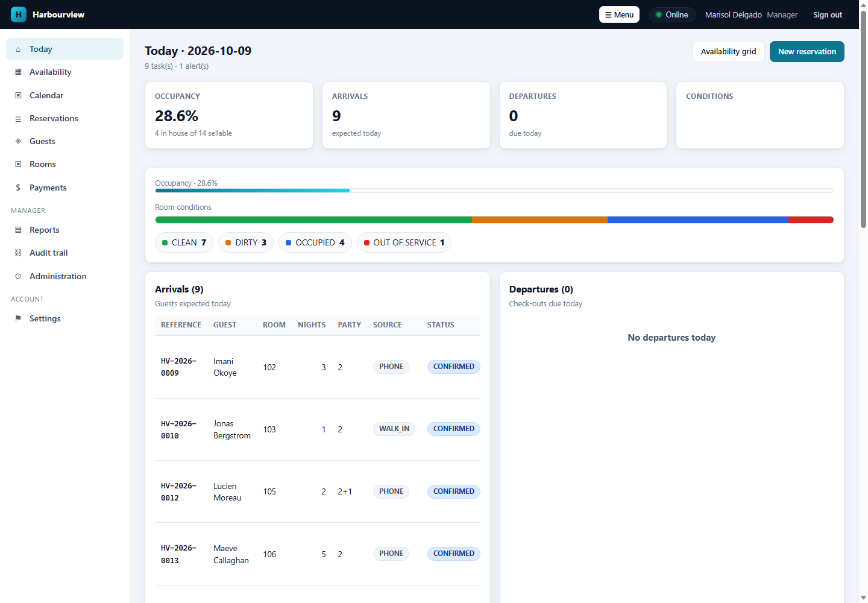This screenshot has width=868, height=603.
Task: Click the Occupancy 28.6% card
Action: [229, 115]
